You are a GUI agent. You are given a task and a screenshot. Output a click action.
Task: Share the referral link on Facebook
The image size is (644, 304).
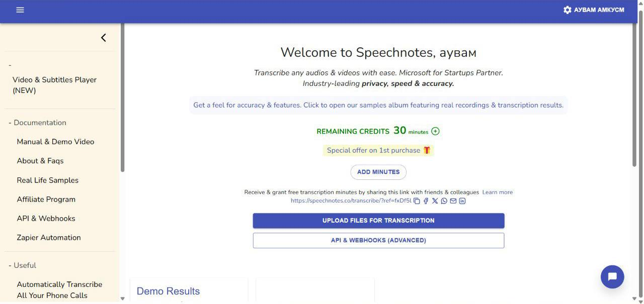(426, 201)
